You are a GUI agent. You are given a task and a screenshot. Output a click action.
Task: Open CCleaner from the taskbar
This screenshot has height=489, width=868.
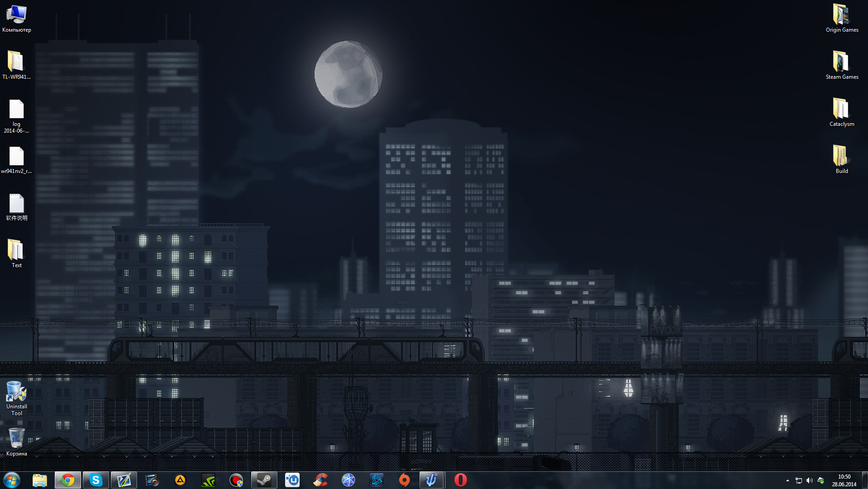click(x=320, y=480)
